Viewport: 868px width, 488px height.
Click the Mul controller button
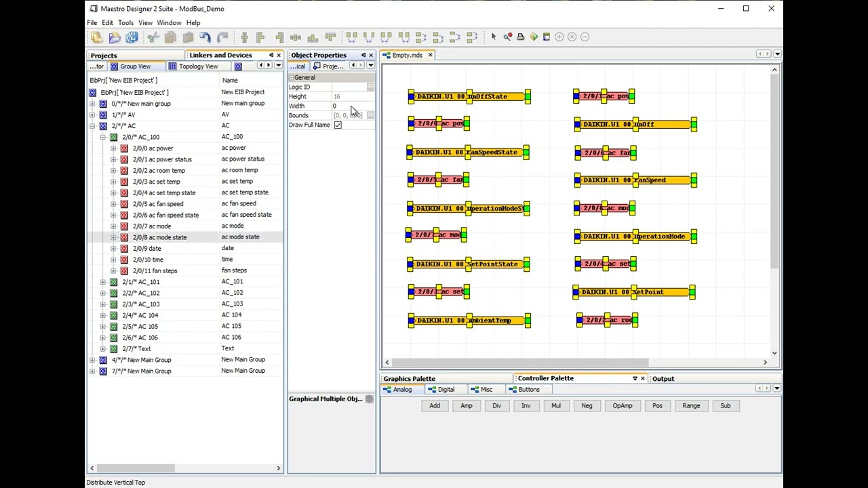[x=556, y=406]
